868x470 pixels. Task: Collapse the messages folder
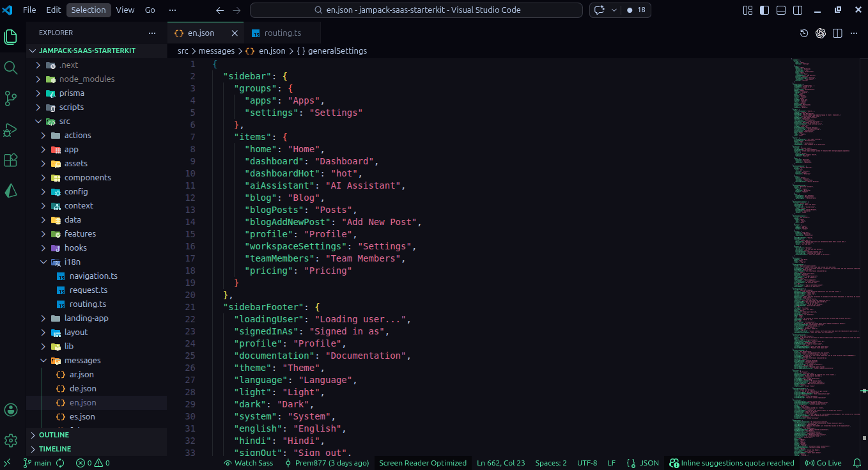tap(97, 361)
